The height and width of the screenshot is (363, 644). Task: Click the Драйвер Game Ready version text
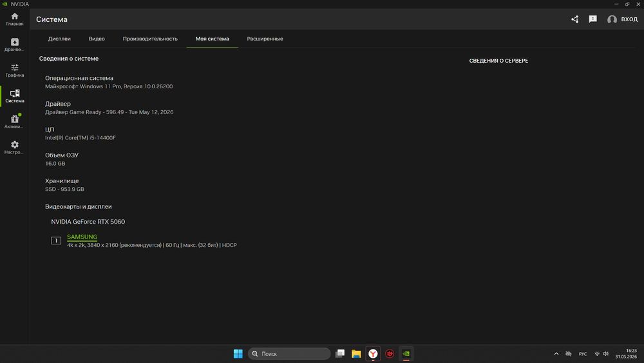point(109,112)
